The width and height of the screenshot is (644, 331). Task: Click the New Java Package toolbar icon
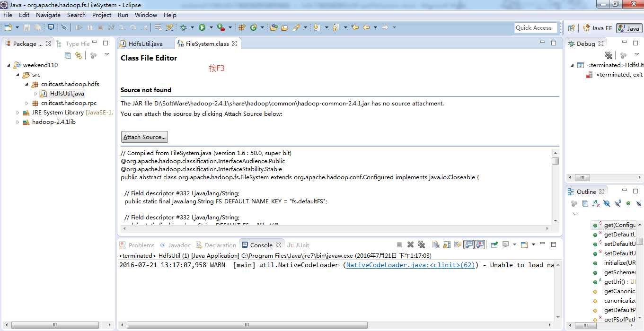tap(242, 27)
